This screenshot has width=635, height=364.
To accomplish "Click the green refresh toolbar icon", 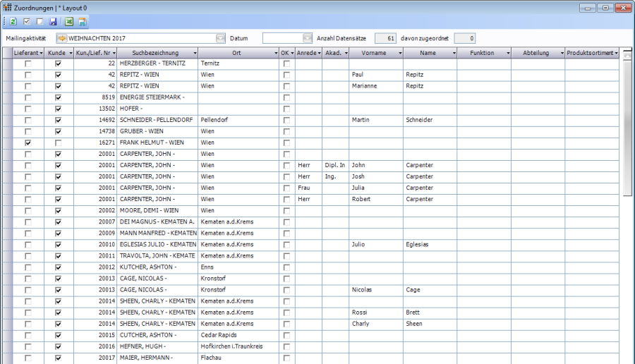I will 13,22.
